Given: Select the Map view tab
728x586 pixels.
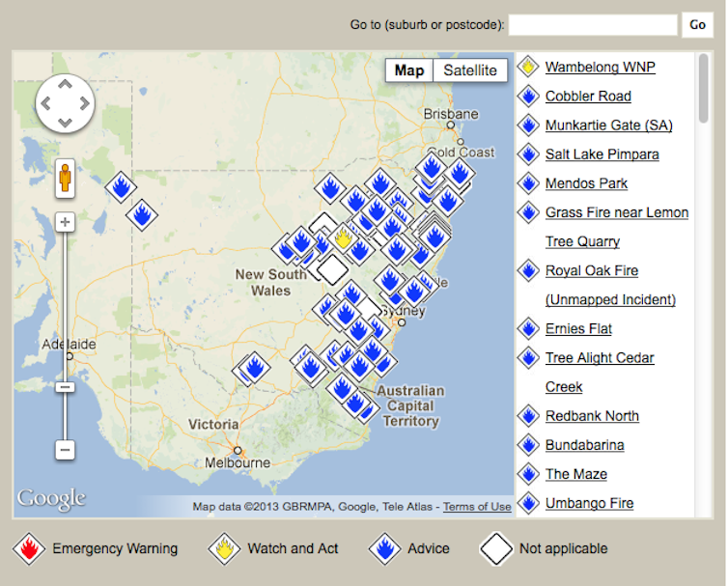Looking at the screenshot, I should click(408, 70).
